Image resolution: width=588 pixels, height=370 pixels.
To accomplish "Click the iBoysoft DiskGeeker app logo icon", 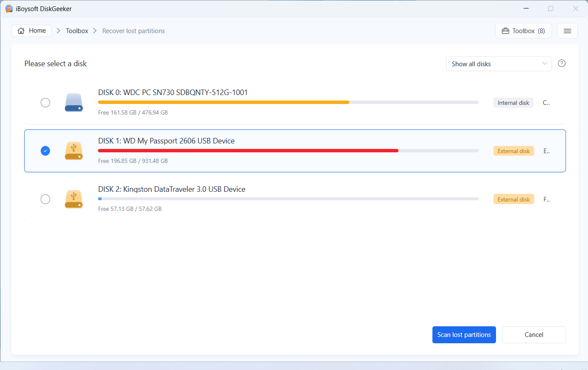I will coord(9,8).
